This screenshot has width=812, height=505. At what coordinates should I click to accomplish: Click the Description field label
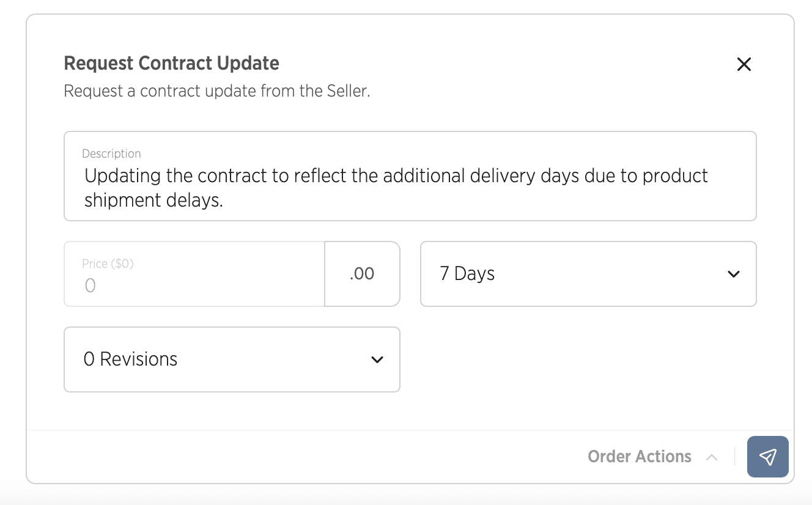pyautogui.click(x=111, y=153)
